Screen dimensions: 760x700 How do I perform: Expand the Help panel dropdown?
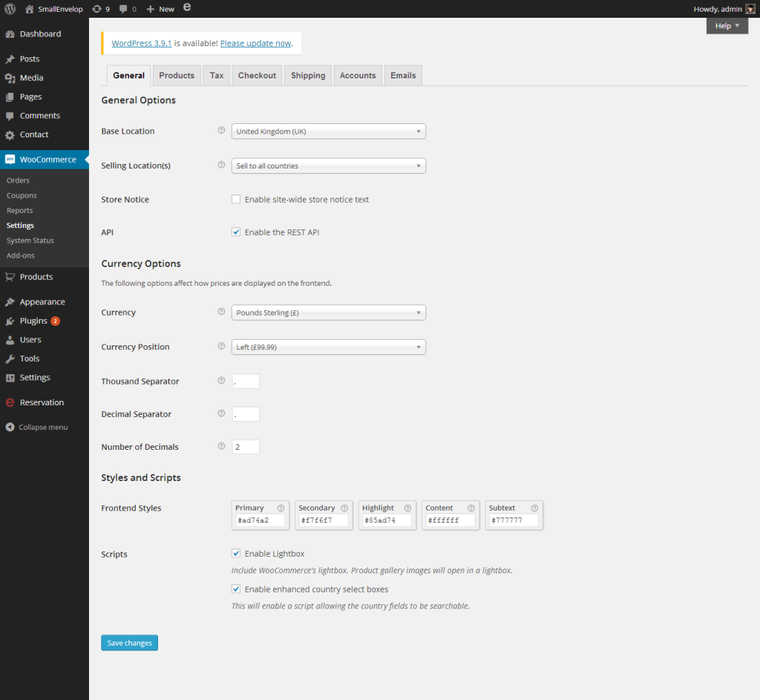pyautogui.click(x=727, y=26)
